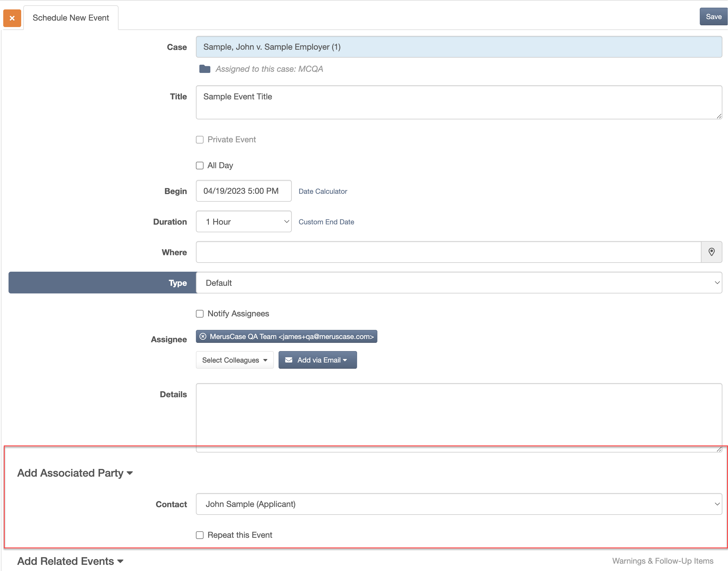Image resolution: width=728 pixels, height=571 pixels.
Task: Check the Repeat this Event box
Action: click(200, 535)
